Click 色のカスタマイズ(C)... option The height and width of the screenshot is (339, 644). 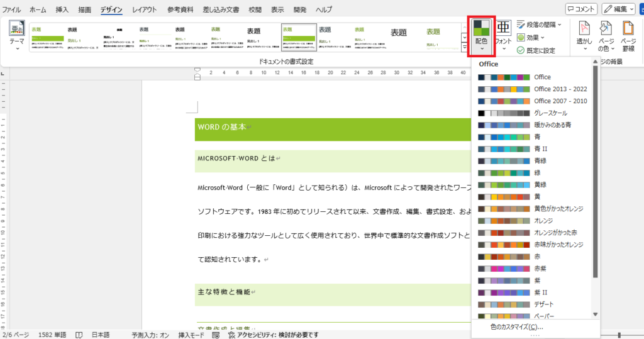point(517,326)
